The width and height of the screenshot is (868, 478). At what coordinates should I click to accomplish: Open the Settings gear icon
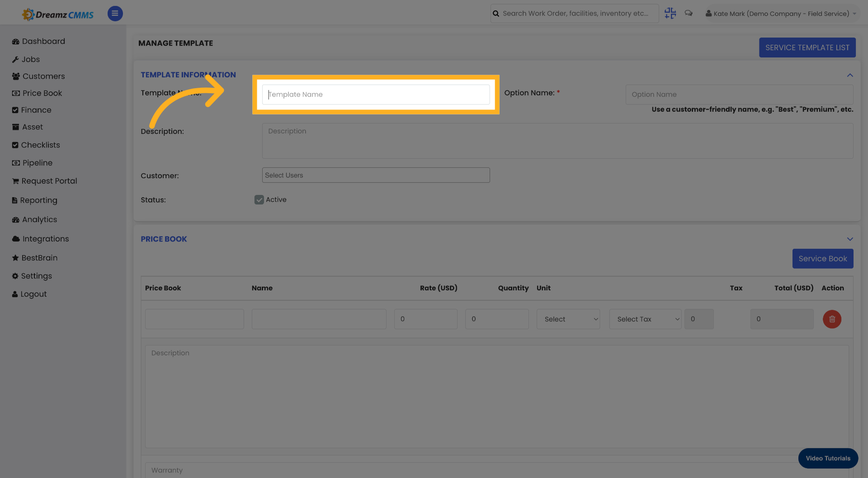(x=15, y=276)
